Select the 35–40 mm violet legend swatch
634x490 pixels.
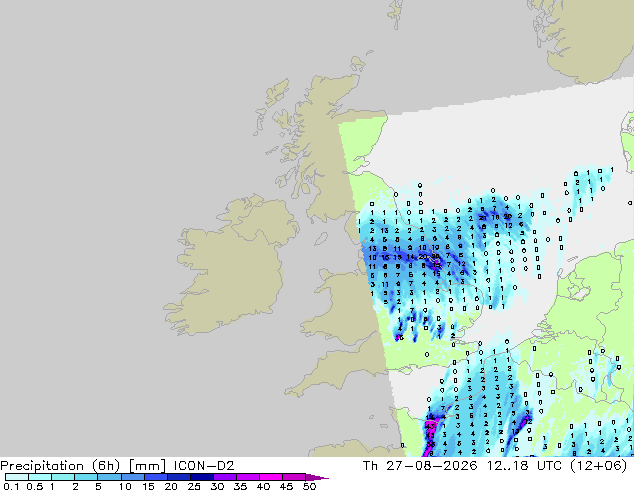[x=247, y=477]
